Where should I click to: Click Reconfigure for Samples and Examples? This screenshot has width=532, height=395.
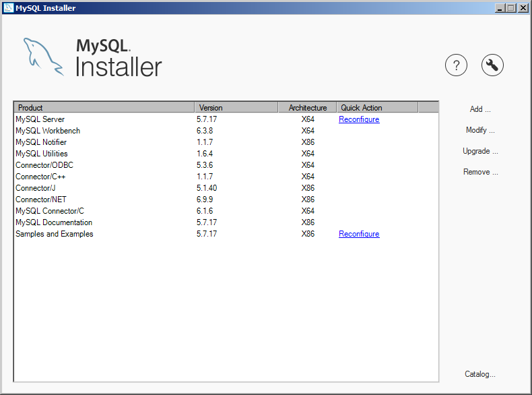pos(359,234)
